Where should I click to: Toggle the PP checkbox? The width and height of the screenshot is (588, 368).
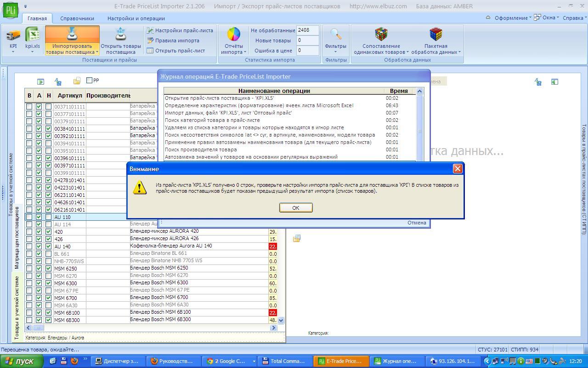pyautogui.click(x=90, y=80)
